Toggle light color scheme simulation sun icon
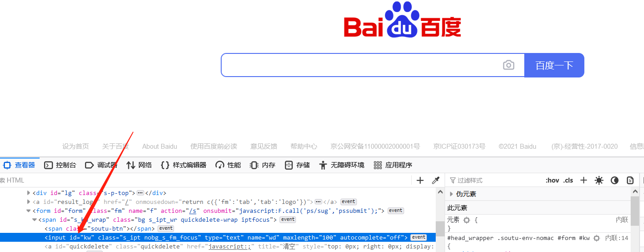 coord(599,180)
